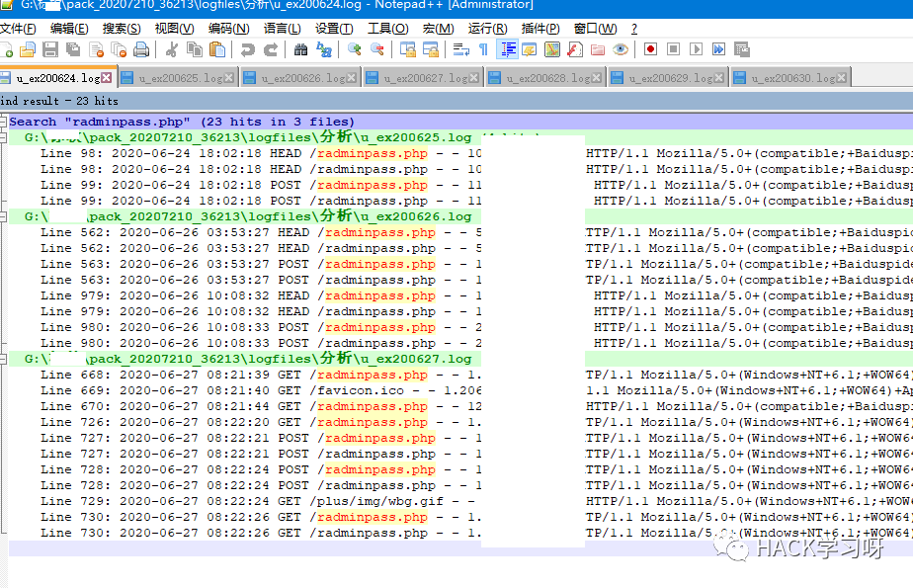
Task: Toggle the monitoring eye icon
Action: pos(621,50)
